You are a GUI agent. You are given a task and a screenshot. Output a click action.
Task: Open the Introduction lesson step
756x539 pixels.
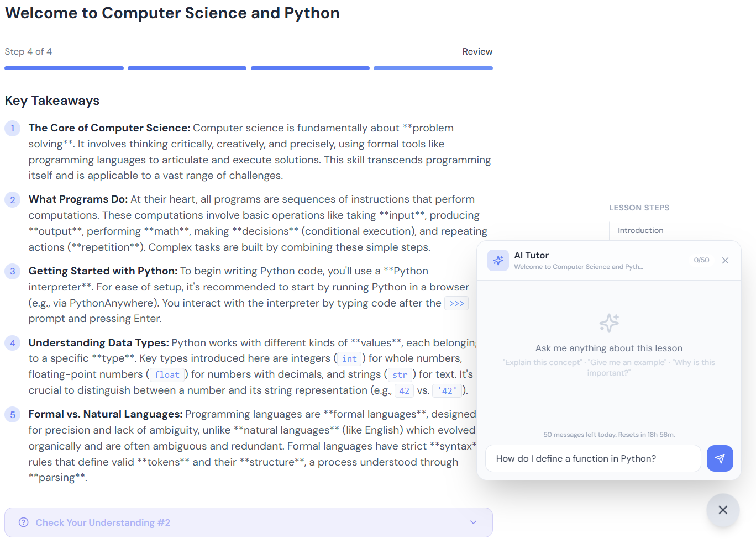(x=641, y=230)
